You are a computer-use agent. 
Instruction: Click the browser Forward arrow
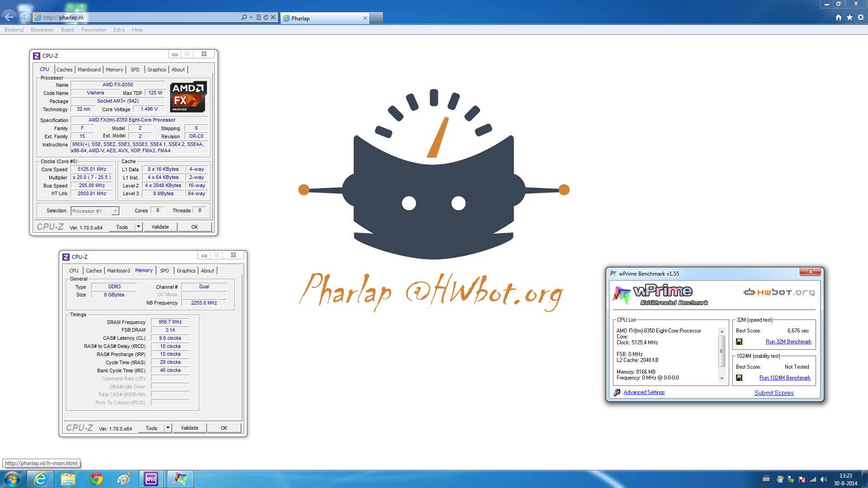25,17
